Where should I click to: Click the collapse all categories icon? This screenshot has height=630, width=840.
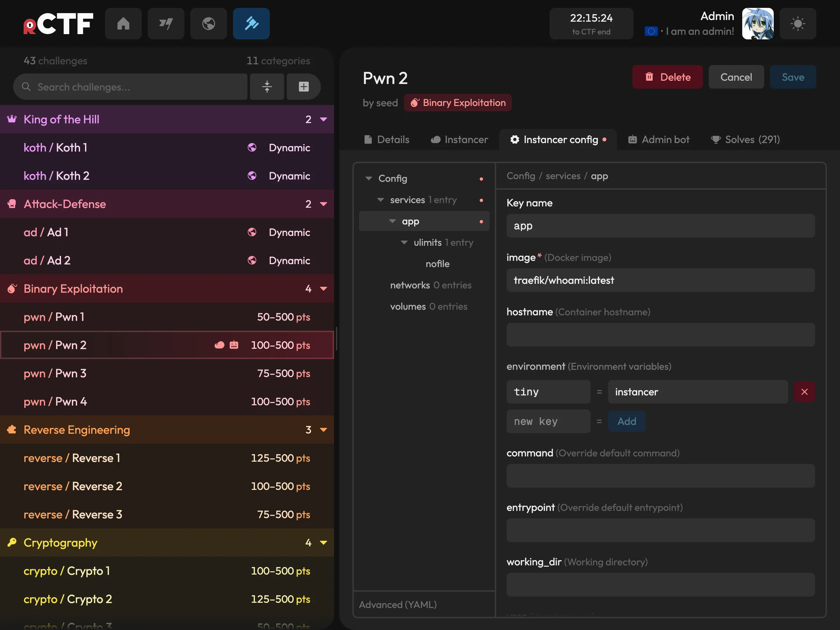coord(267,87)
